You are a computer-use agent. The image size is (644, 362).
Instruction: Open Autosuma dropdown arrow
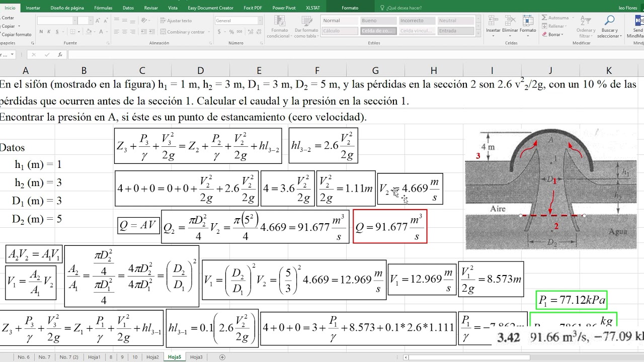point(572,18)
